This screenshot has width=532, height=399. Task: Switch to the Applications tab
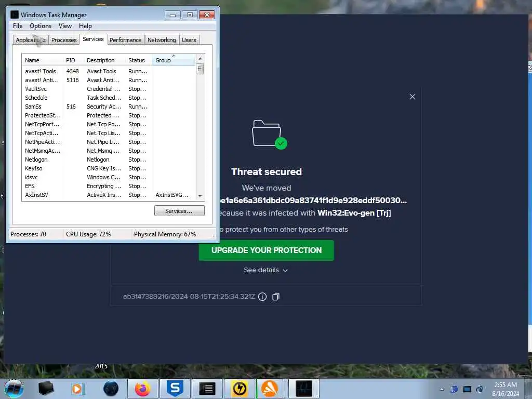click(31, 40)
